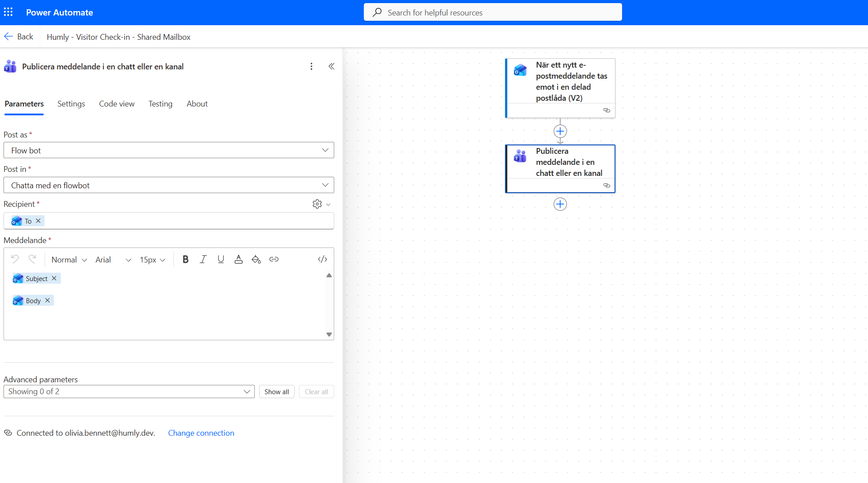The height and width of the screenshot is (483, 868).
Task: Open the highlight color paint bucket
Action: pyautogui.click(x=256, y=259)
